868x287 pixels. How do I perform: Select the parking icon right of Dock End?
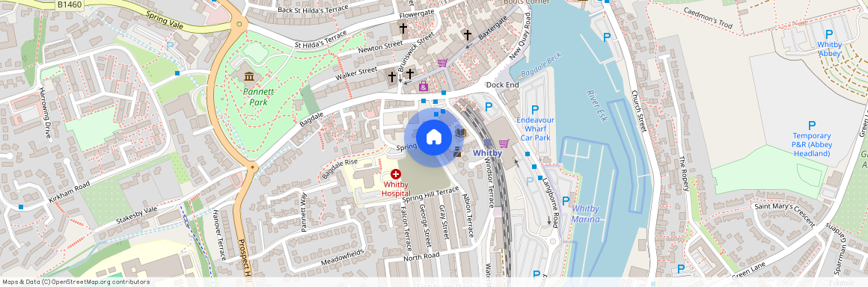(x=489, y=107)
